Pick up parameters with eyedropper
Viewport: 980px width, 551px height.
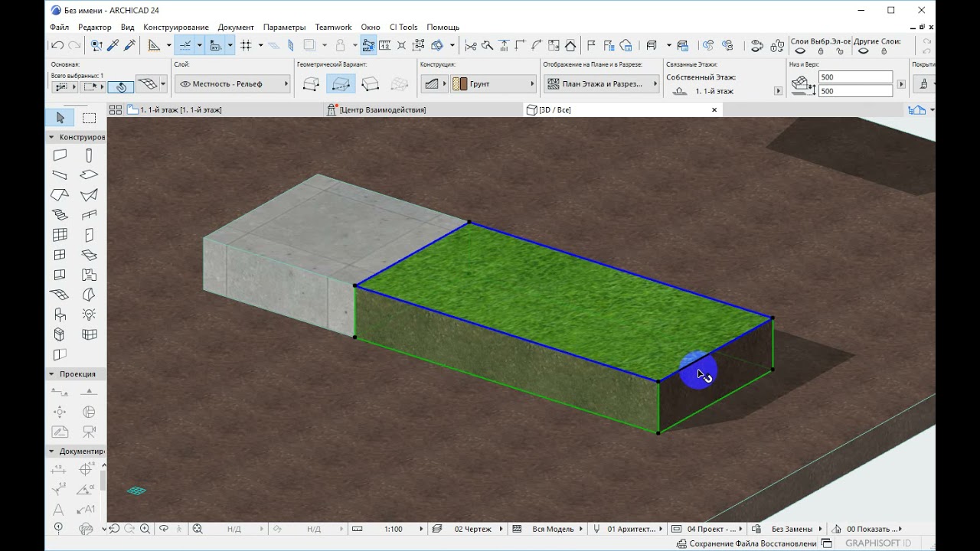click(113, 46)
